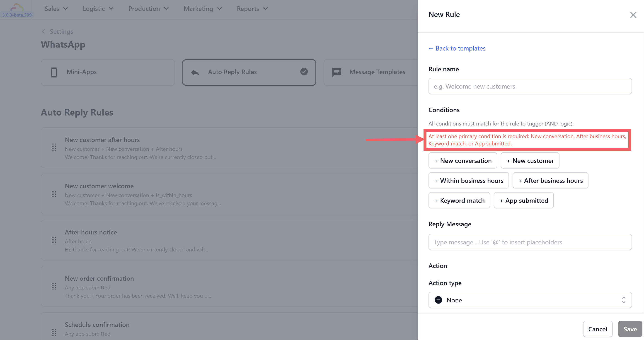Expand the Sales menu
Viewport: 644px width, 340px height.
pos(56,9)
